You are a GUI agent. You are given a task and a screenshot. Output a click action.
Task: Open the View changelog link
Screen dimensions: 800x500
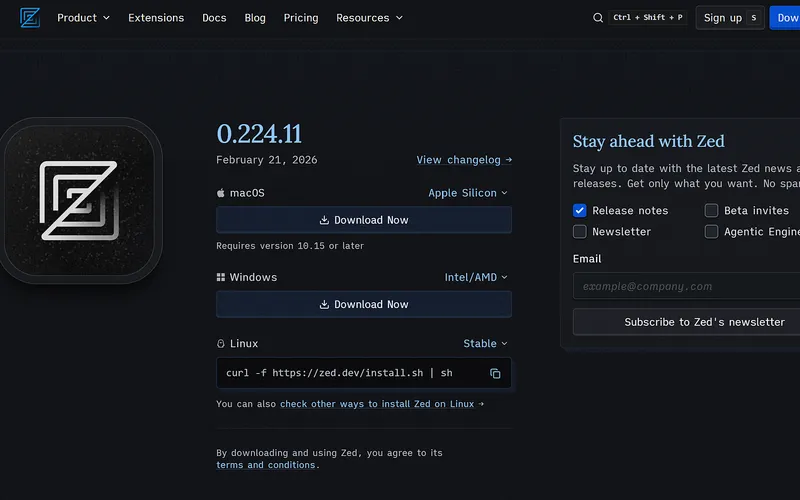point(464,160)
